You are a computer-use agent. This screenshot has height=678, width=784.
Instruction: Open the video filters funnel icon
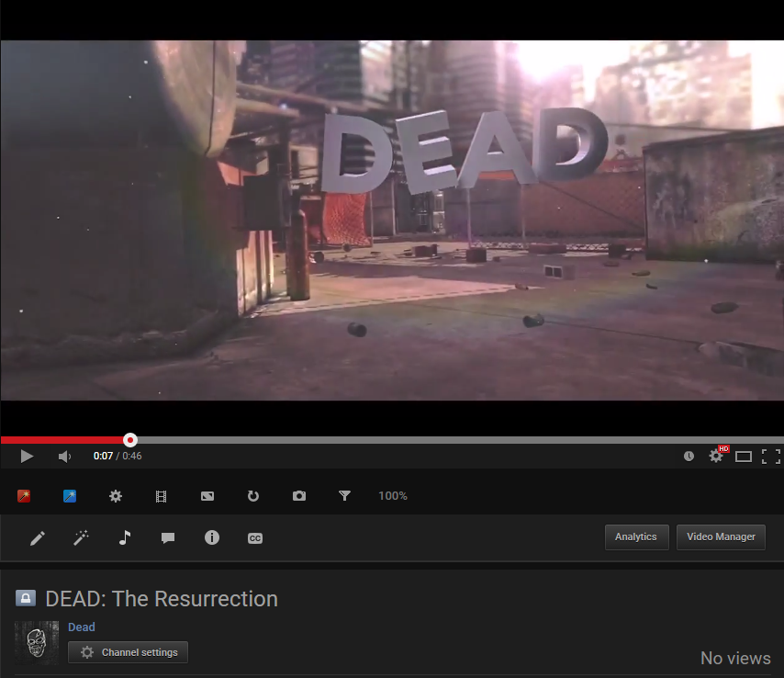(x=344, y=496)
